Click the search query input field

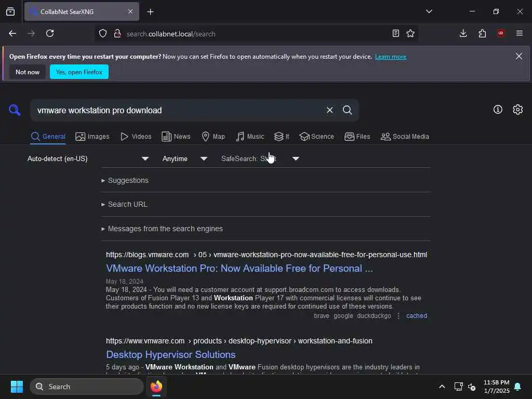178,110
